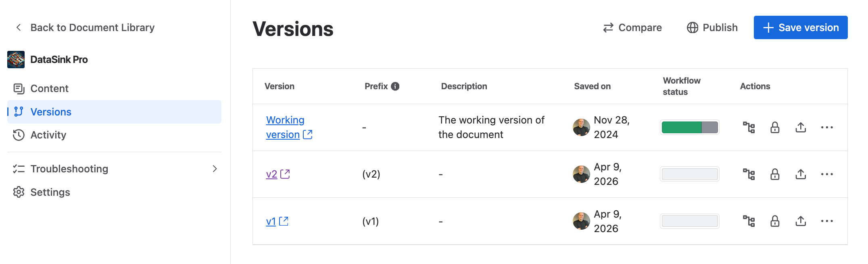The image size is (868, 264).
Task: Click the DataSink Pro document thumbnail
Action: 15,59
